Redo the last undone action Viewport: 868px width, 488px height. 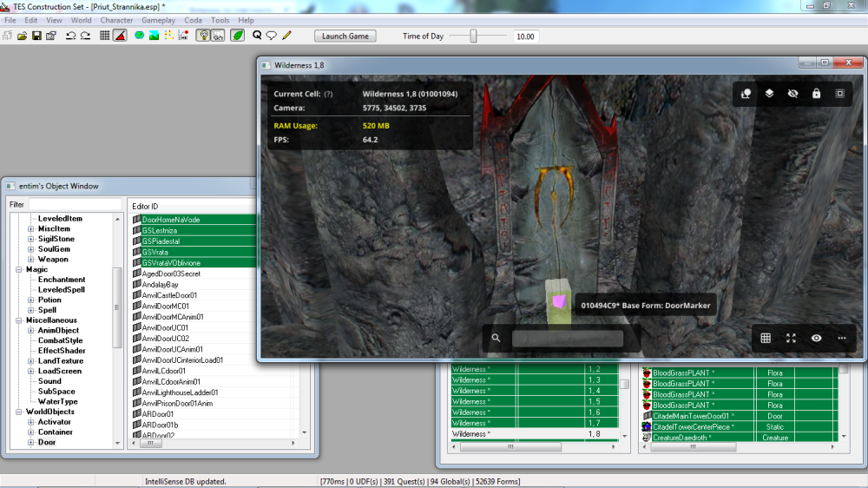85,36
